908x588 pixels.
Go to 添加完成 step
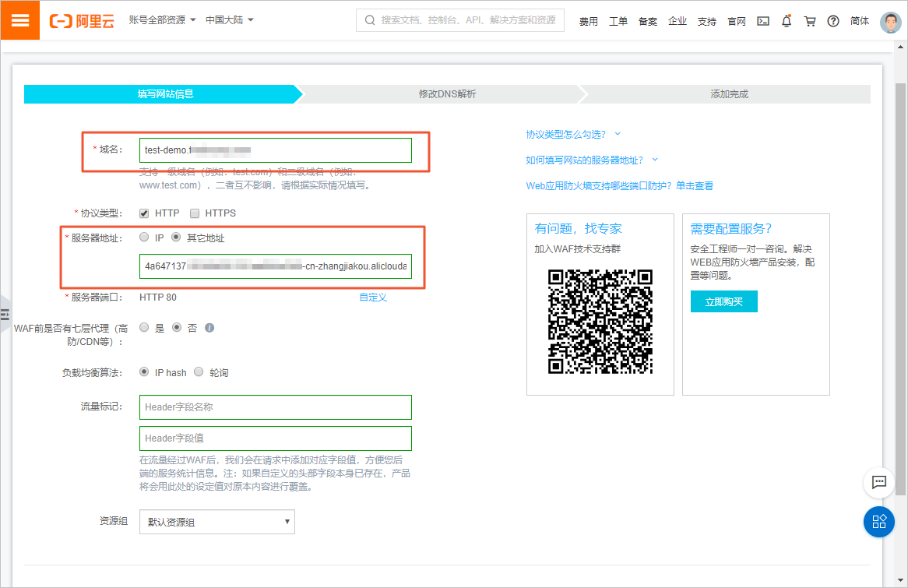[x=728, y=94]
